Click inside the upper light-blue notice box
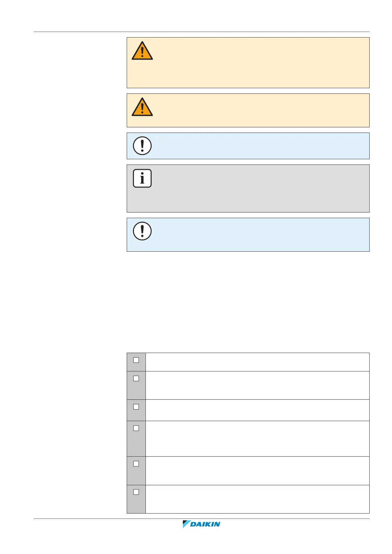Image resolution: width=392 pixels, height=554 pixels. [x=257, y=146]
